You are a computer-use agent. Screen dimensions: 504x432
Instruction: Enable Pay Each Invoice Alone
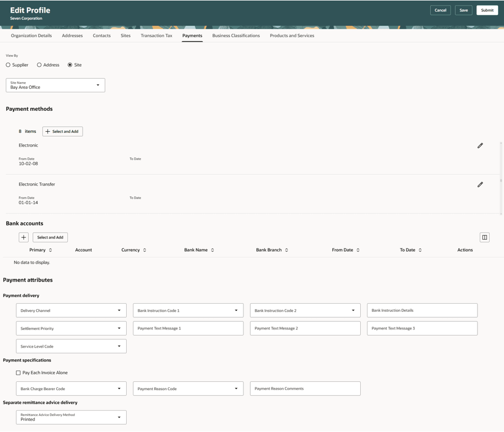click(18, 372)
